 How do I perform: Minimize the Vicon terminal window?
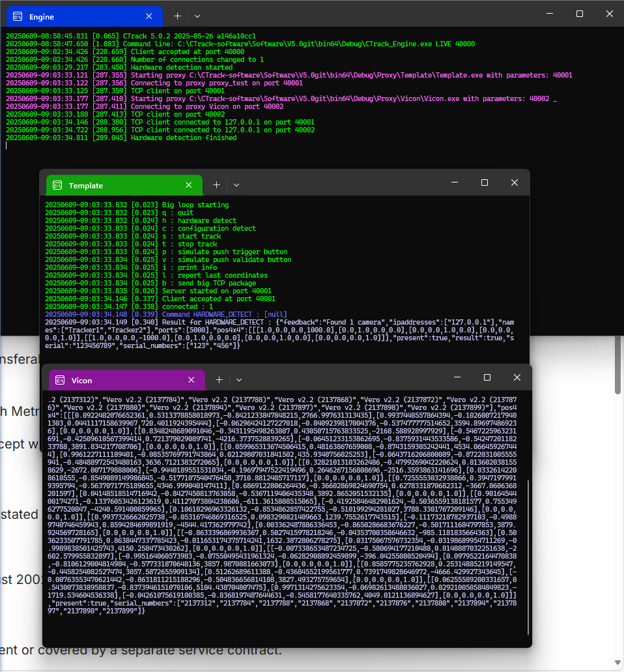point(456,377)
